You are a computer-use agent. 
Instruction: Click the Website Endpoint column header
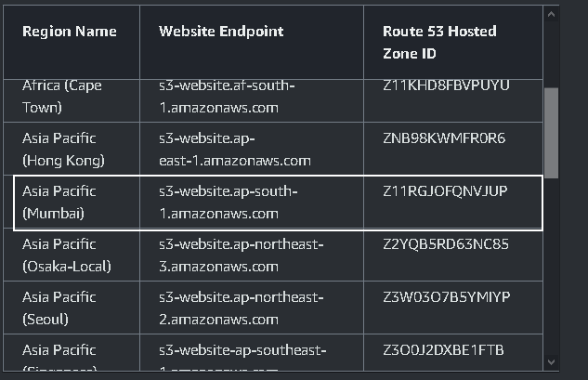tap(221, 32)
